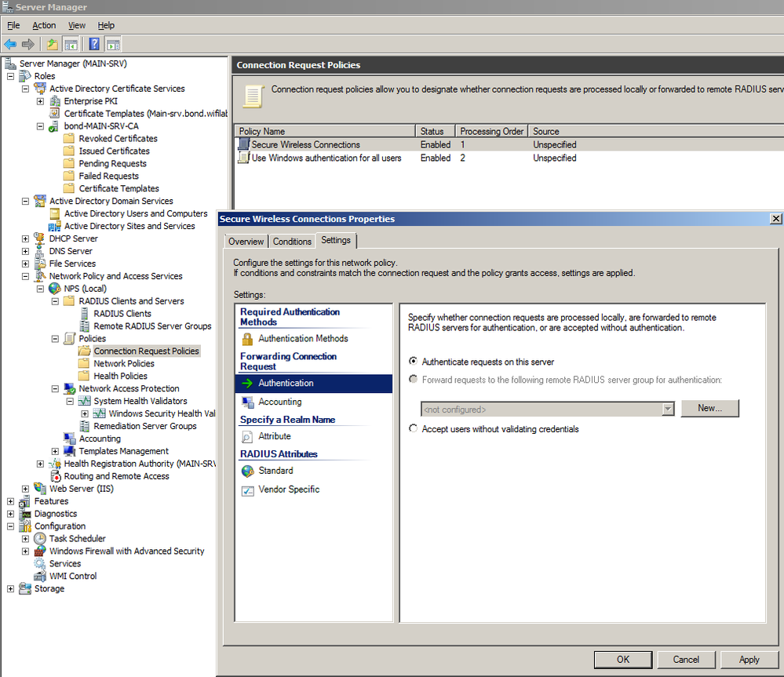Image resolution: width=784 pixels, height=677 pixels.
Task: Click the Back arrow toolbar icon
Action: (10, 45)
